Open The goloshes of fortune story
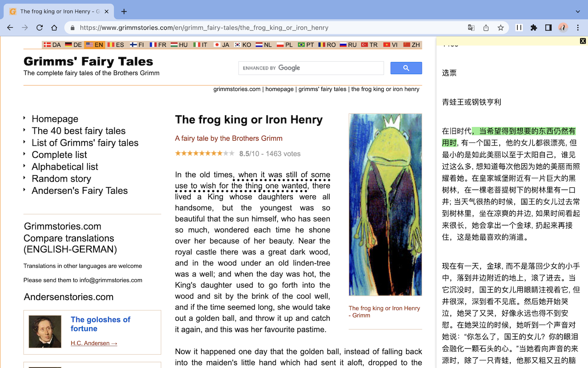The image size is (588, 368). click(101, 324)
